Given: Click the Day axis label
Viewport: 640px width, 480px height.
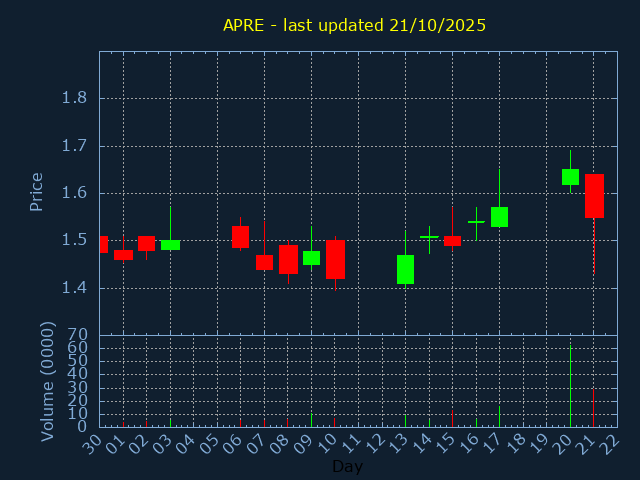Looking at the screenshot, I should point(347,467).
